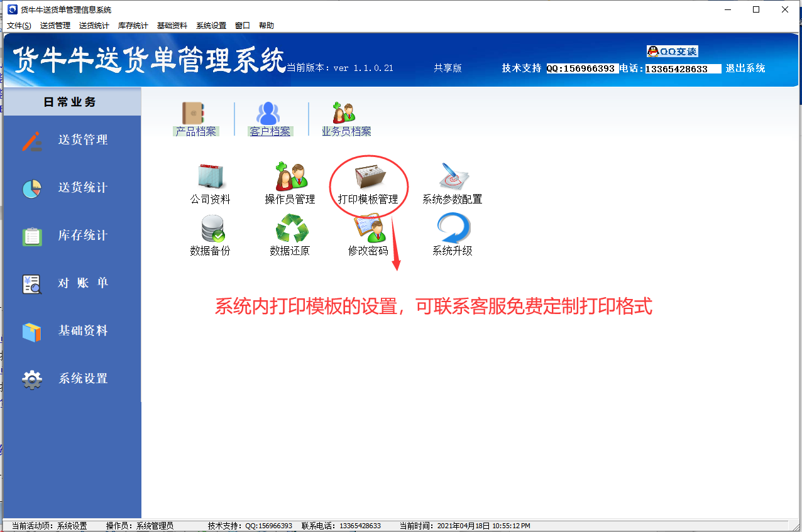
Task: Maximize the application window
Action: click(756, 9)
